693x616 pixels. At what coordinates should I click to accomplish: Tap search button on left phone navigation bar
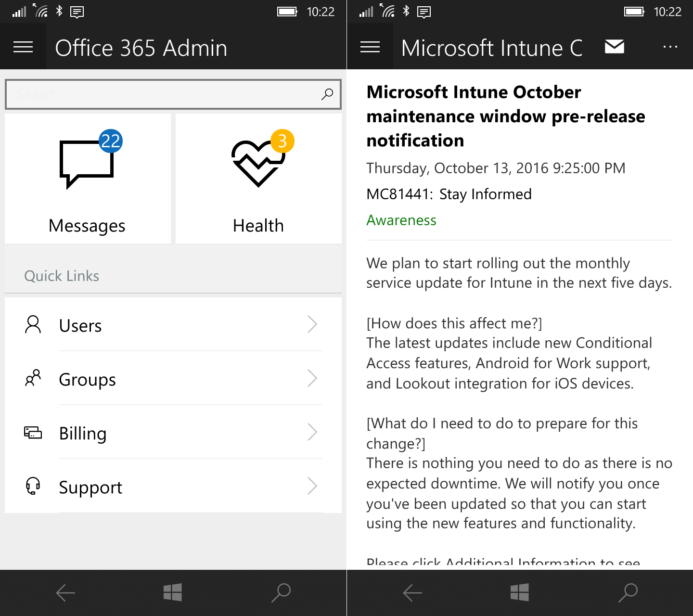point(281,592)
